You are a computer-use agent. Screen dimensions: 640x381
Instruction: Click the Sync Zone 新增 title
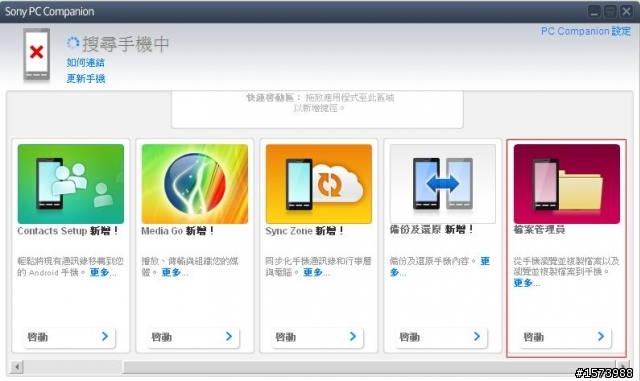pyautogui.click(x=304, y=231)
